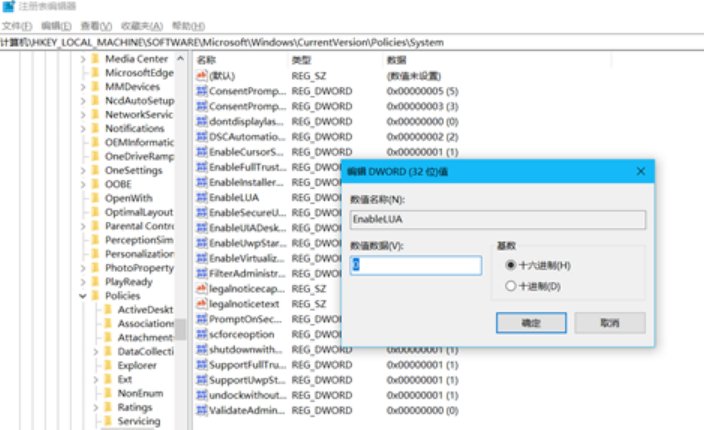
Task: Select the Personalization folder icon
Action: pyautogui.click(x=95, y=254)
